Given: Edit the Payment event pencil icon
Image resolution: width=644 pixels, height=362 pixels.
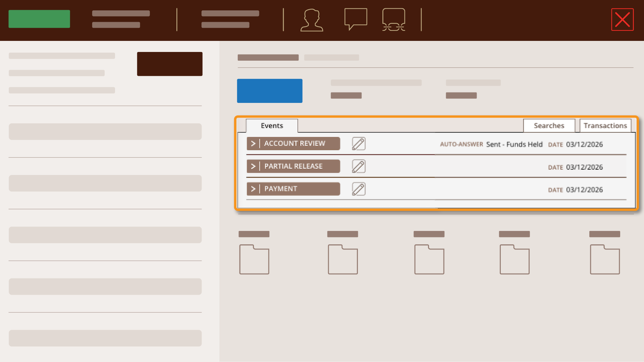Looking at the screenshot, I should 359,189.
